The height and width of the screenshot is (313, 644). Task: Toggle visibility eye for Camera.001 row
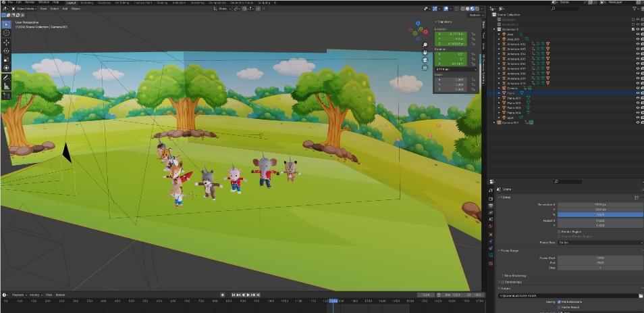pos(638,122)
